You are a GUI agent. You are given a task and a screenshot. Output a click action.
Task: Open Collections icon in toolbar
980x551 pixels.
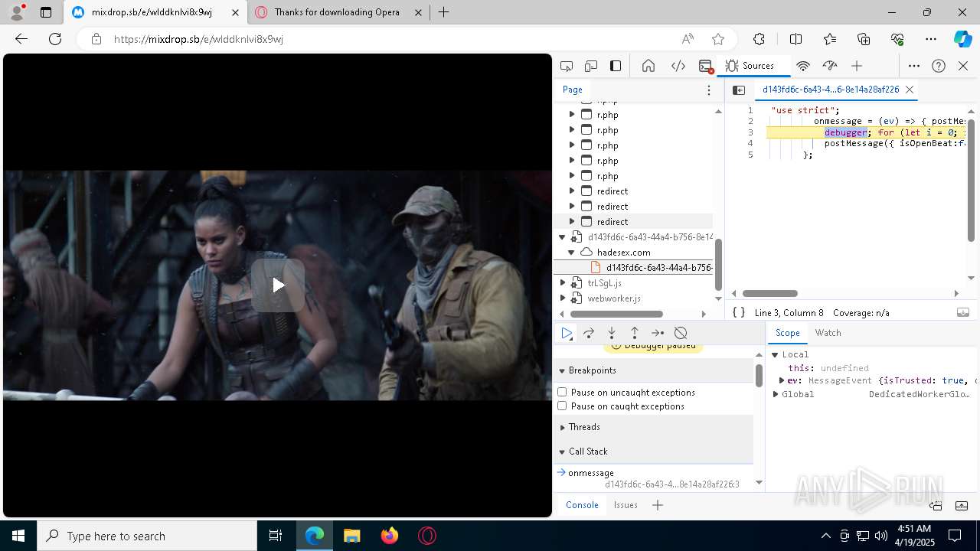(864, 39)
